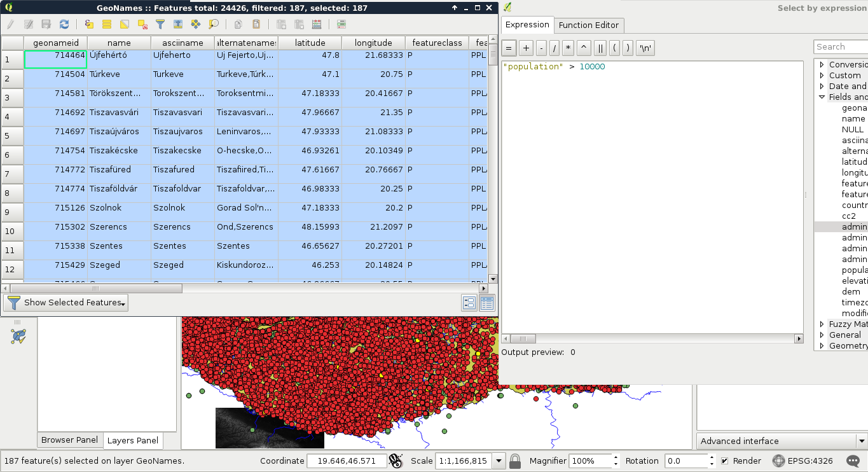Open the field calculator icon

coord(317,24)
